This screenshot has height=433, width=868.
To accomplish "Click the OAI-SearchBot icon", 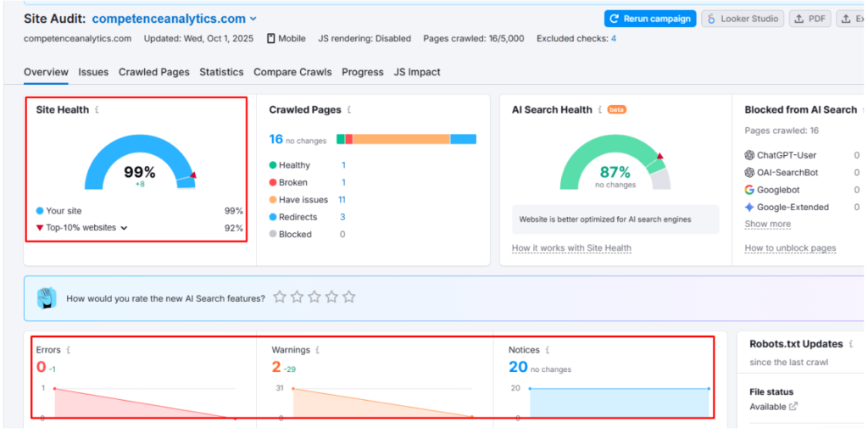I will click(749, 172).
